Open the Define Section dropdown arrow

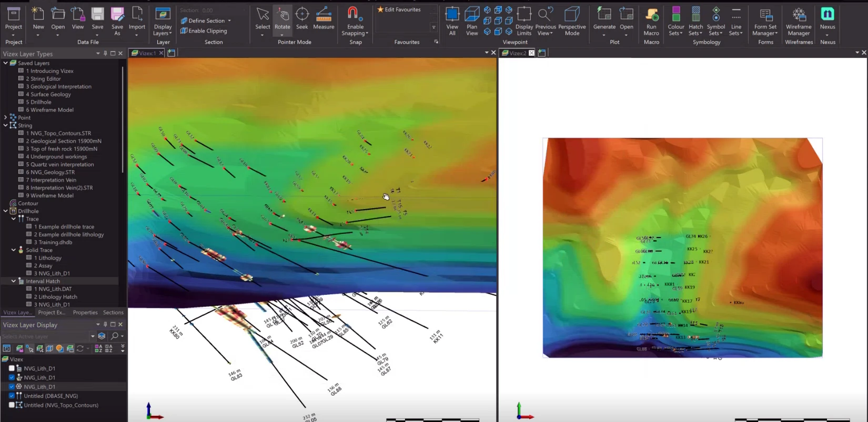(x=229, y=21)
